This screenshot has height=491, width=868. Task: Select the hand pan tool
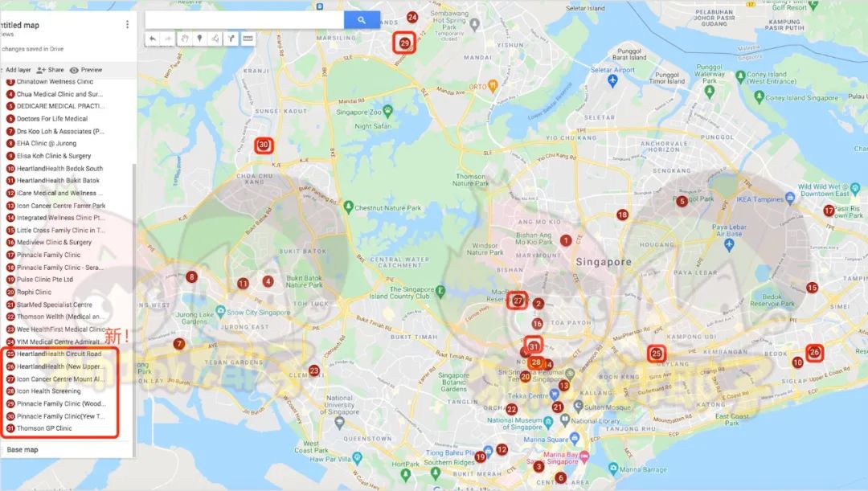click(184, 39)
